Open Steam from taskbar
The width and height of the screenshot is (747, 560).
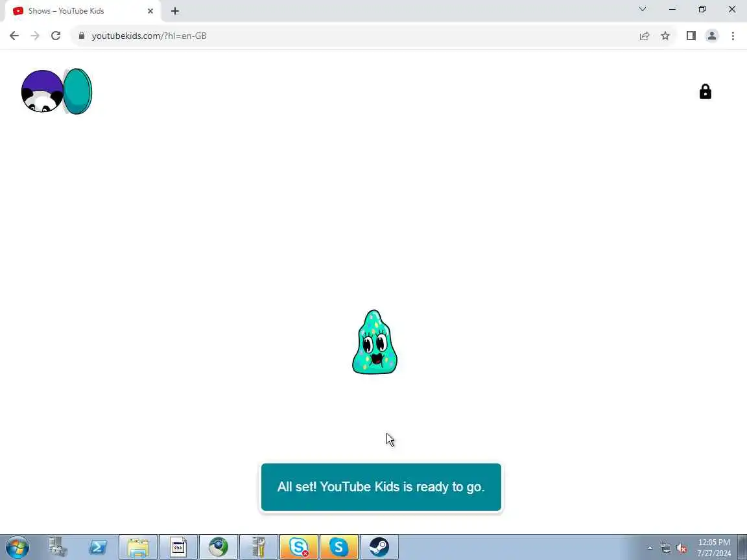[x=379, y=547]
